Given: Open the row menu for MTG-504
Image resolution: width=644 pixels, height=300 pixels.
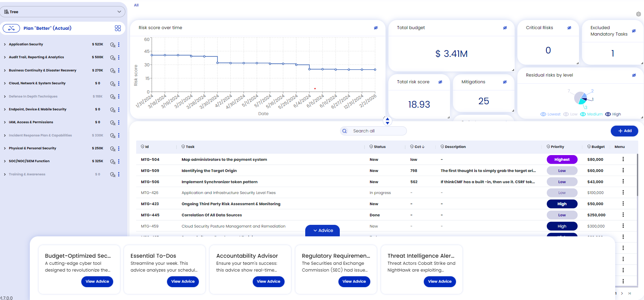Looking at the screenshot, I should (x=623, y=159).
